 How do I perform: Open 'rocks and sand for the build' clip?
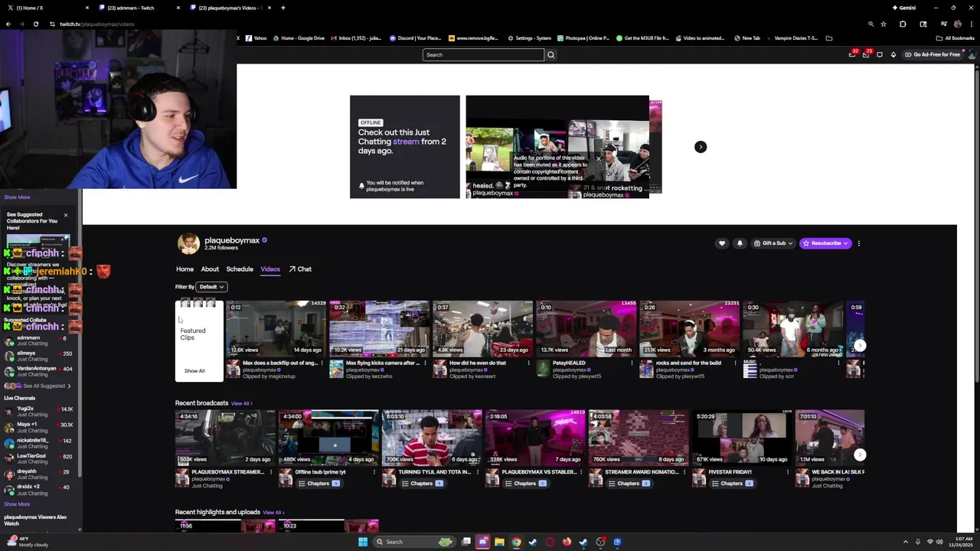689,328
